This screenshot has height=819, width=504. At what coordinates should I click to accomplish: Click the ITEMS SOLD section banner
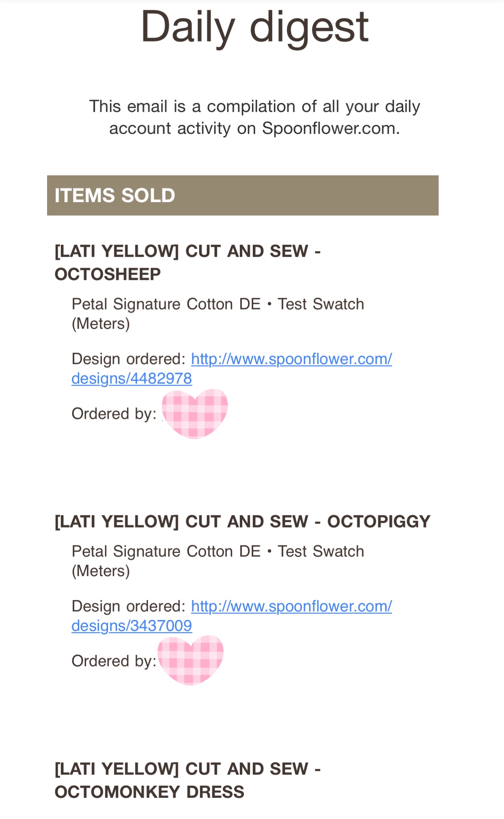243,195
